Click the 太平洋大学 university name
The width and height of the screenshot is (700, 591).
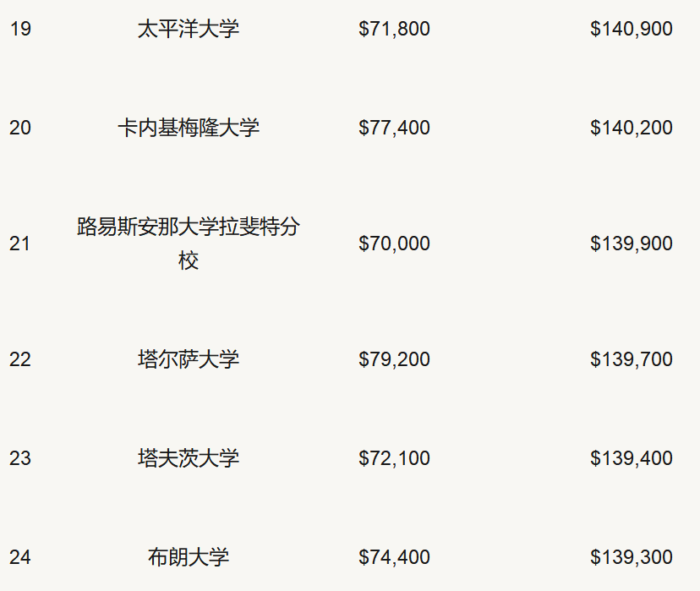coord(189,30)
